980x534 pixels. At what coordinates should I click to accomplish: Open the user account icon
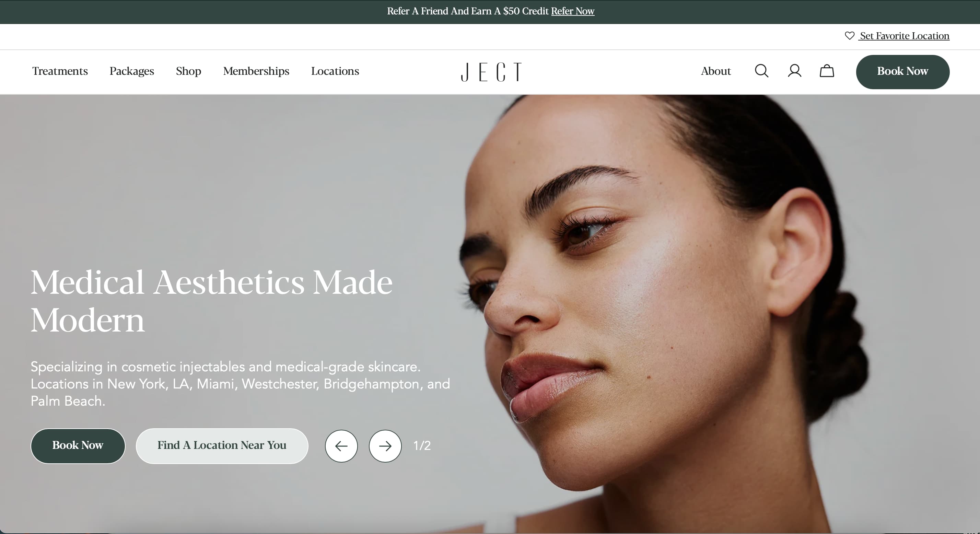point(794,71)
